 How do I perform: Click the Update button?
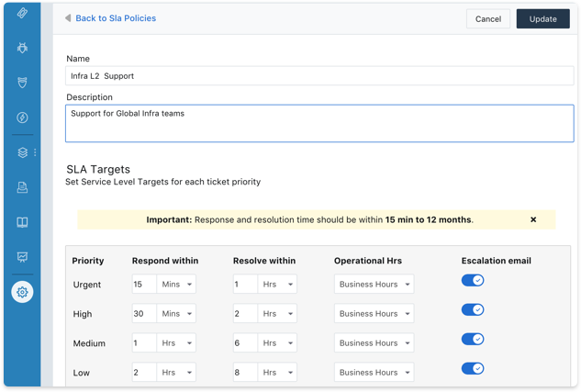tap(542, 18)
